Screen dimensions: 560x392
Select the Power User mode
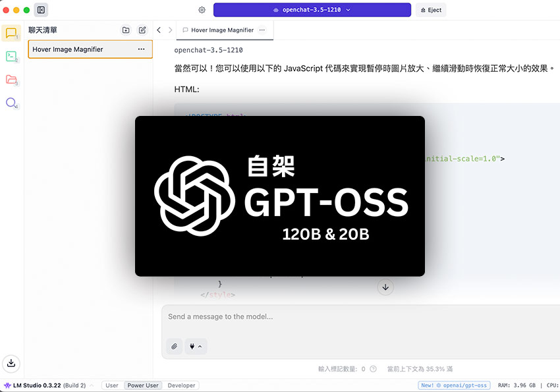tap(143, 385)
